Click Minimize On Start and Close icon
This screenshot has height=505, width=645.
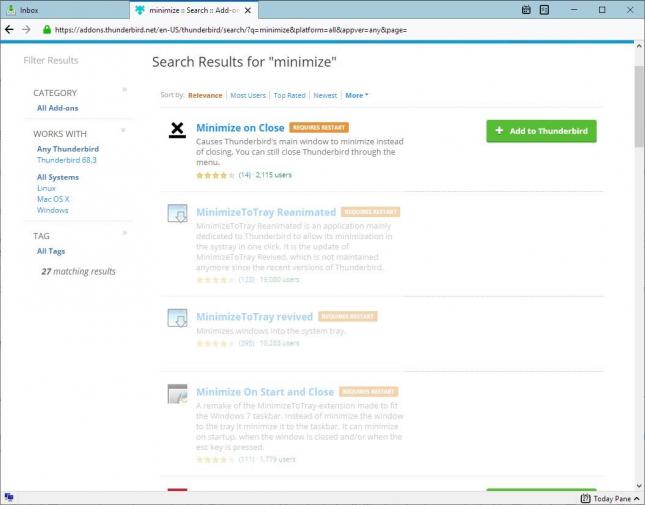click(x=177, y=394)
